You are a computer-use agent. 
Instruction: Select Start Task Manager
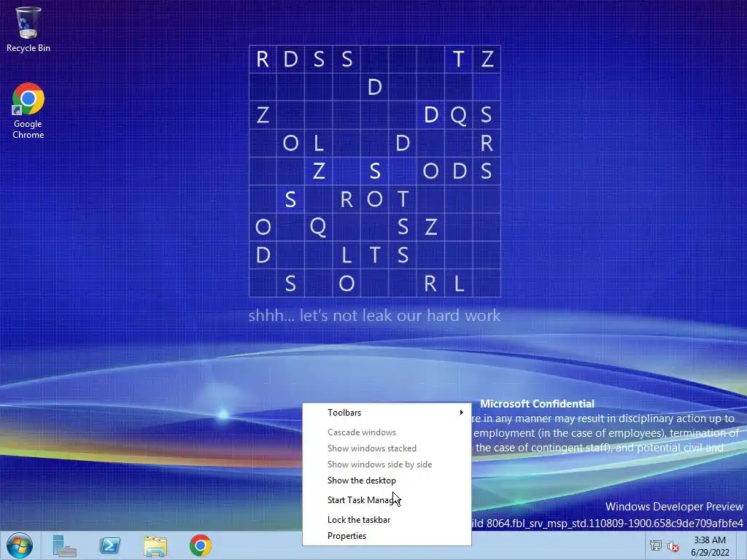click(x=387, y=500)
